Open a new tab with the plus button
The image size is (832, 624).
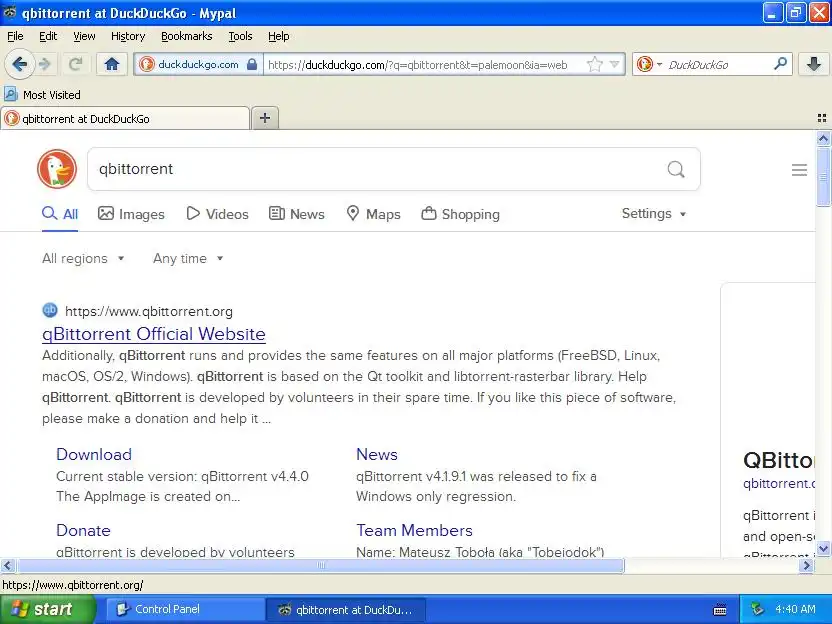point(265,118)
